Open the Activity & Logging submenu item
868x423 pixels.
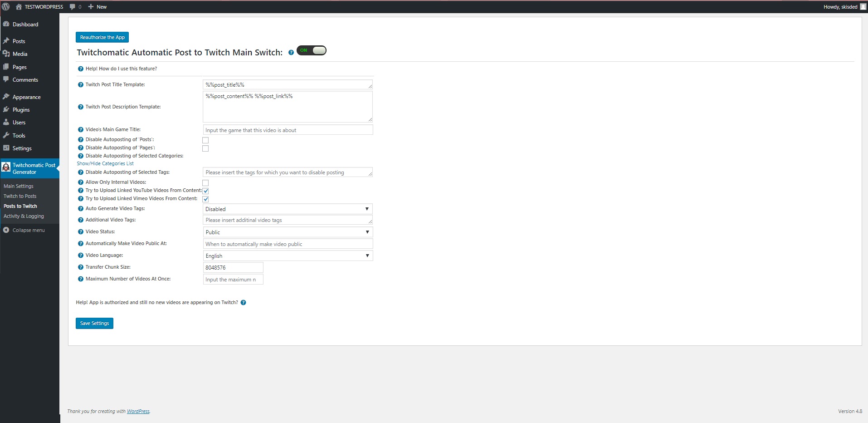pyautogui.click(x=24, y=216)
